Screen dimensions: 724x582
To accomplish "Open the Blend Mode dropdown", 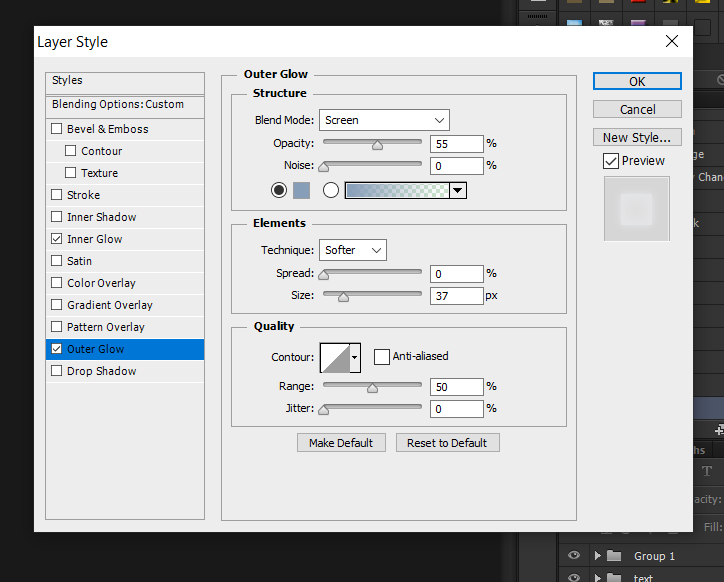I will coord(384,120).
